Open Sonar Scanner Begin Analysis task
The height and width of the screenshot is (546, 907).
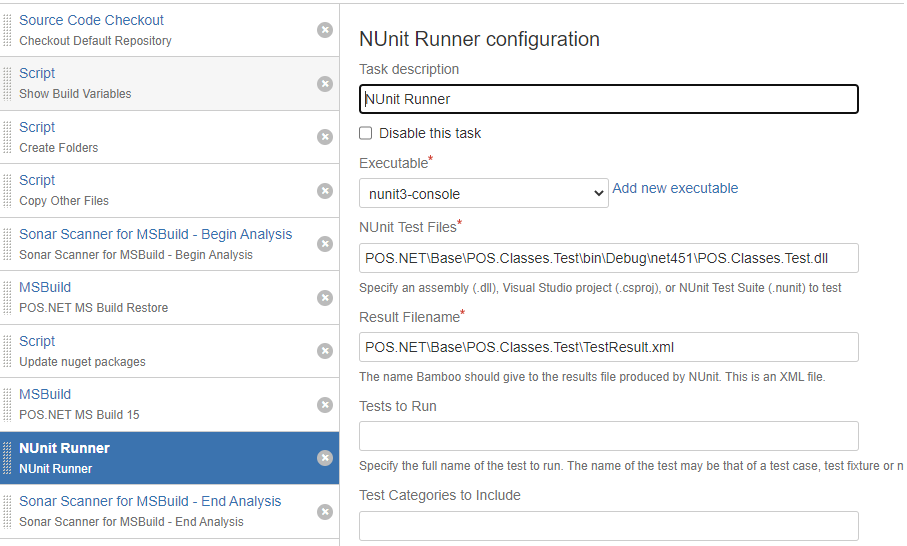pyautogui.click(x=156, y=234)
